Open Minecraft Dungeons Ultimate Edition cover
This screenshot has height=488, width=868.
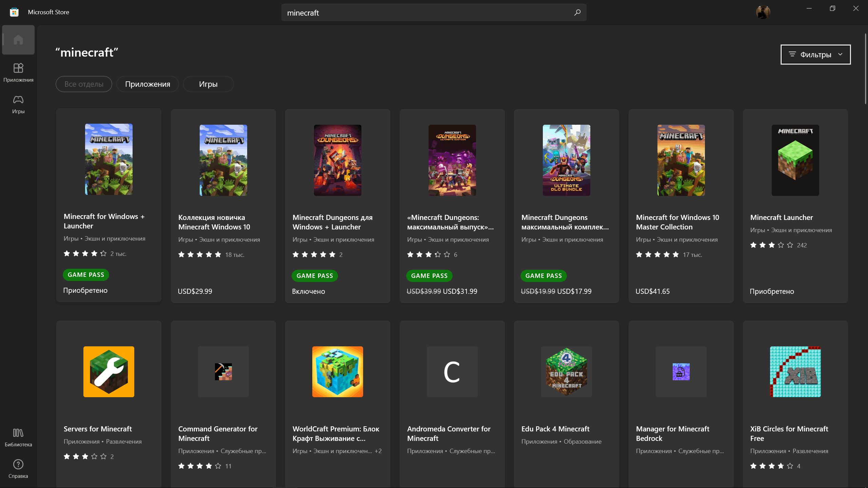[x=452, y=160]
